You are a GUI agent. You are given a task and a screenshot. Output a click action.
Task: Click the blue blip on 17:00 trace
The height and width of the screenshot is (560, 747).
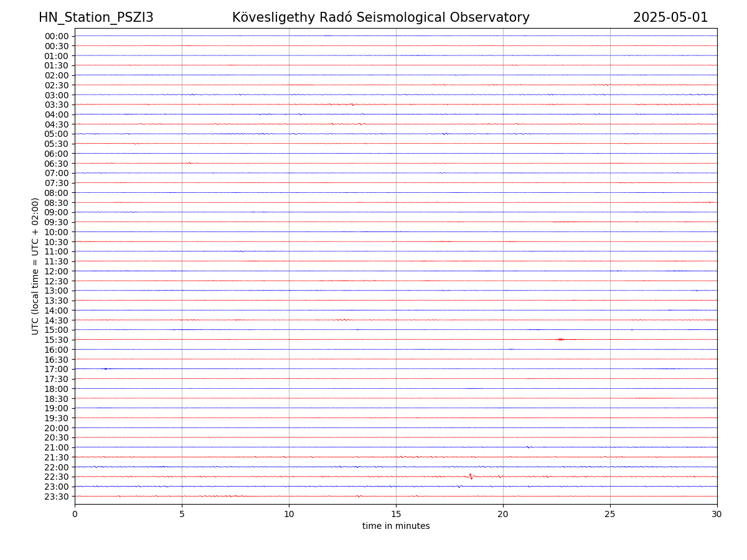[105, 369]
